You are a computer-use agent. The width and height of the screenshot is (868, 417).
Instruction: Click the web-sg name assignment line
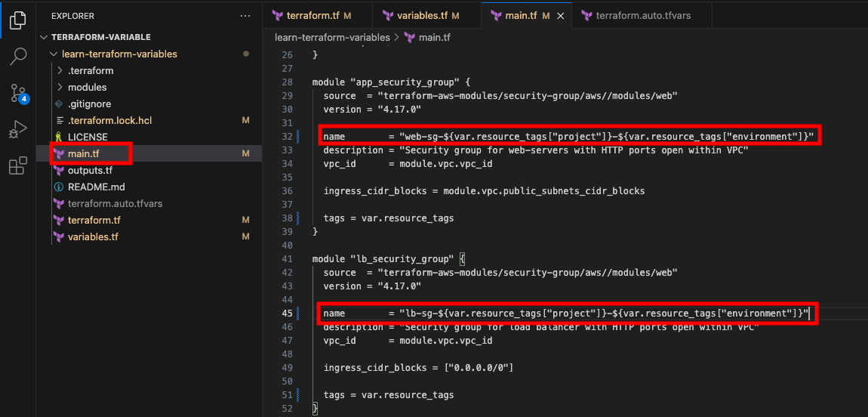coord(568,136)
